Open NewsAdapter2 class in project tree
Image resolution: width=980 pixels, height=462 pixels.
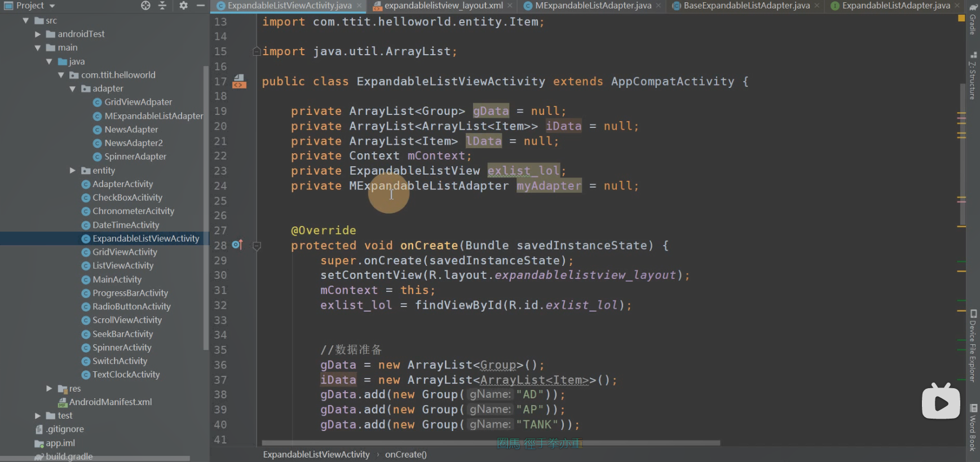pos(128,143)
